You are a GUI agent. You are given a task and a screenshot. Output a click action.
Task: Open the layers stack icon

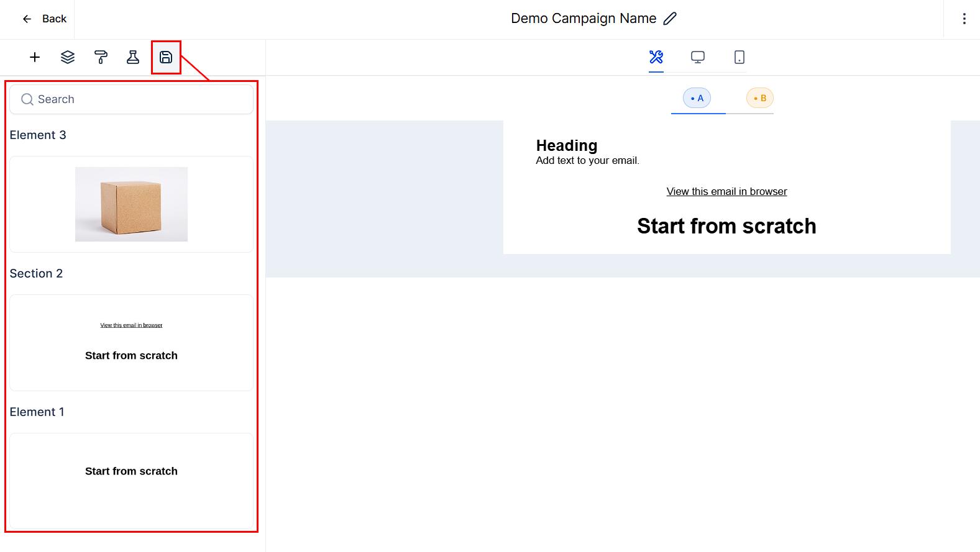[x=68, y=57]
